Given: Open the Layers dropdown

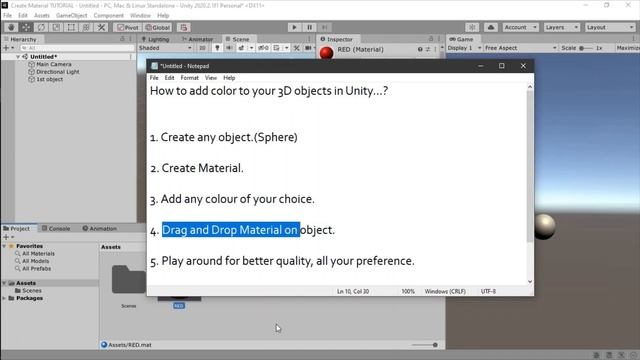Looking at the screenshot, I should (x=562, y=27).
